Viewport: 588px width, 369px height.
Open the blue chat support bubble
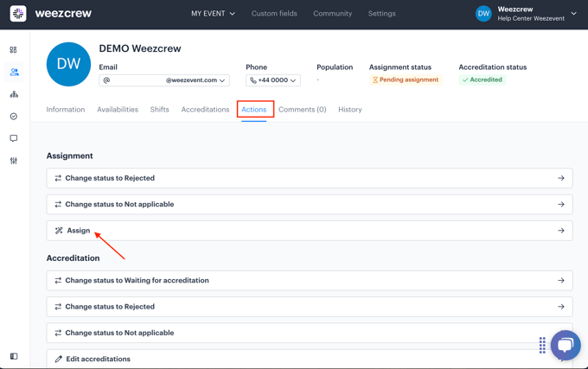coord(566,345)
